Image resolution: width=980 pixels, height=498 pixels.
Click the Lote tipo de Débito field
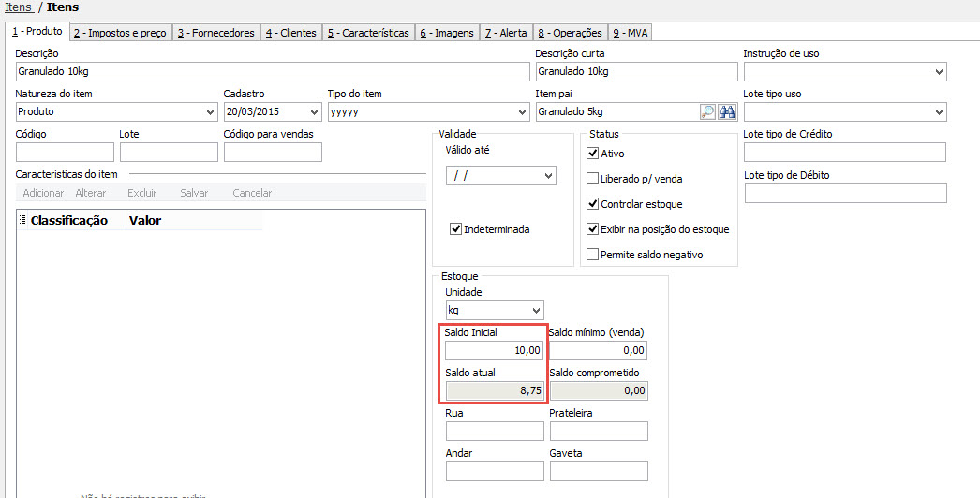click(845, 193)
